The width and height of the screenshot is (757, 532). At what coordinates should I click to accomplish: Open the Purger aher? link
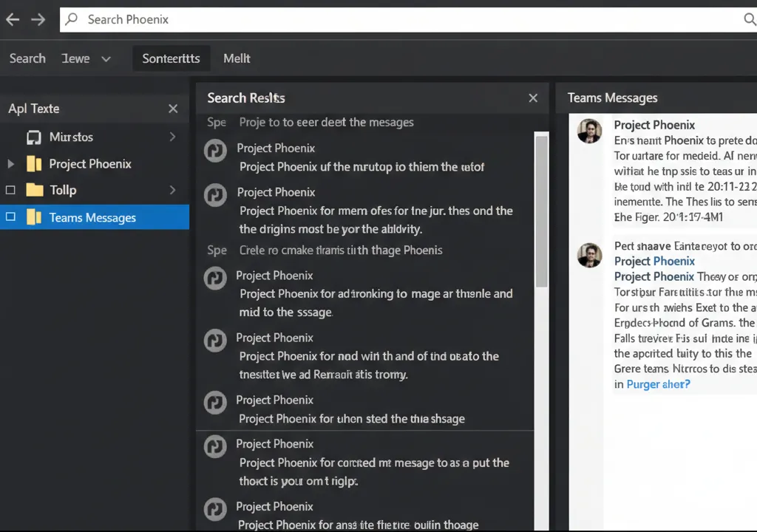(x=658, y=384)
